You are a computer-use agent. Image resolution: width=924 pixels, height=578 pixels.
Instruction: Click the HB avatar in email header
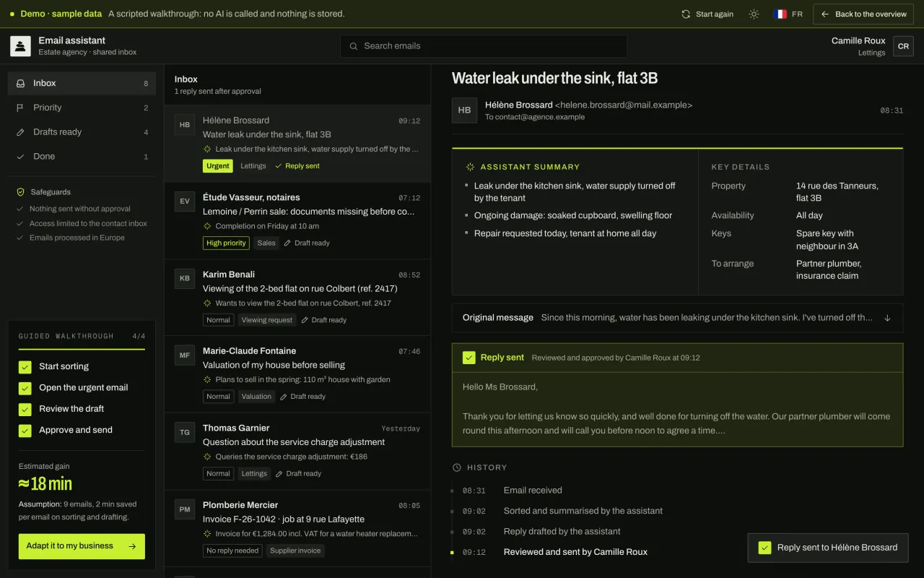click(x=464, y=111)
